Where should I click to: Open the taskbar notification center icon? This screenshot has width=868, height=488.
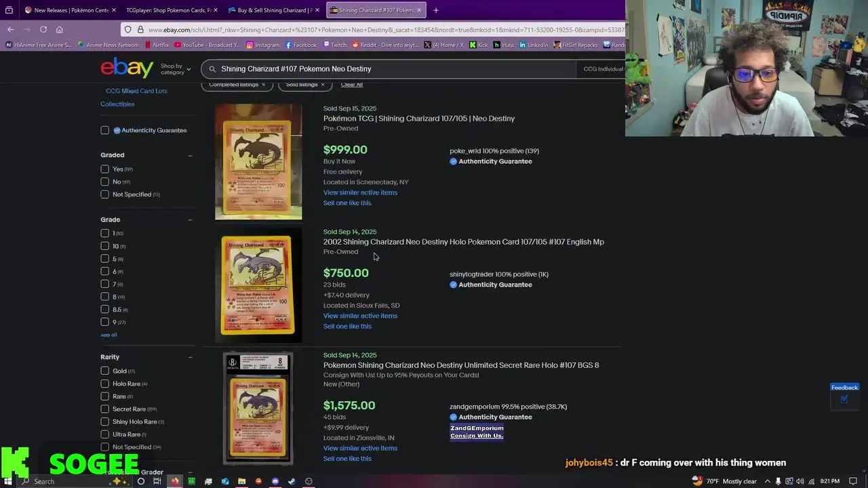tap(853, 481)
